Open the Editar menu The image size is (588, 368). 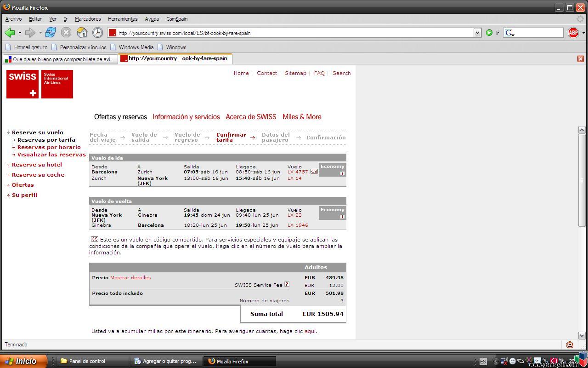pyautogui.click(x=35, y=19)
